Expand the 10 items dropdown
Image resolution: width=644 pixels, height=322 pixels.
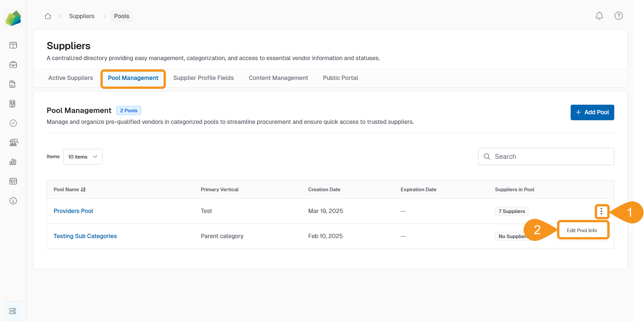click(x=83, y=157)
